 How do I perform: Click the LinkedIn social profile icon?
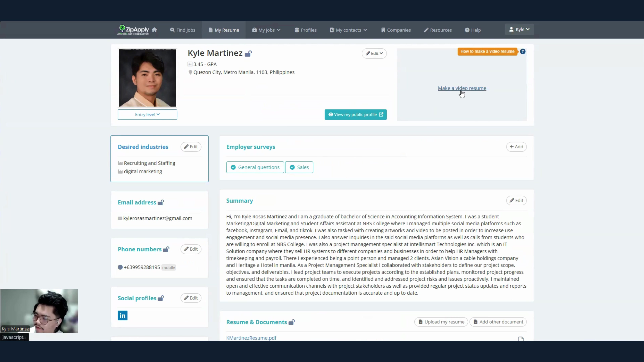[x=122, y=316]
